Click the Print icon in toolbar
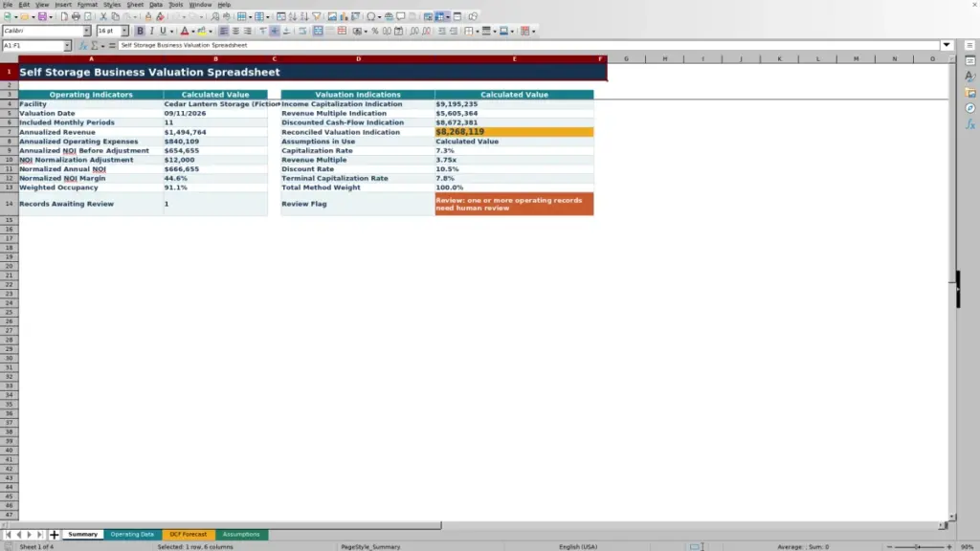Viewport: 980px width, 551px height. point(76,17)
